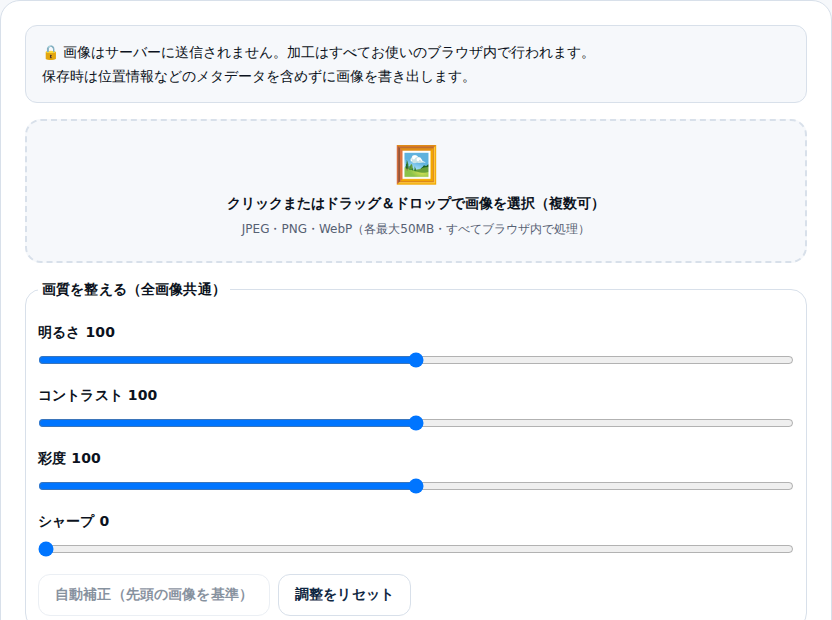Viewport: 832px width, 620px height.
Task: Click the 明るさ brightness slider handle
Action: [x=417, y=360]
